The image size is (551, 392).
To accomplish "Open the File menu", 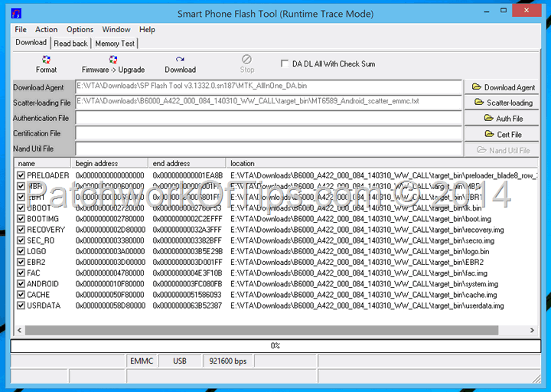I will click(21, 30).
